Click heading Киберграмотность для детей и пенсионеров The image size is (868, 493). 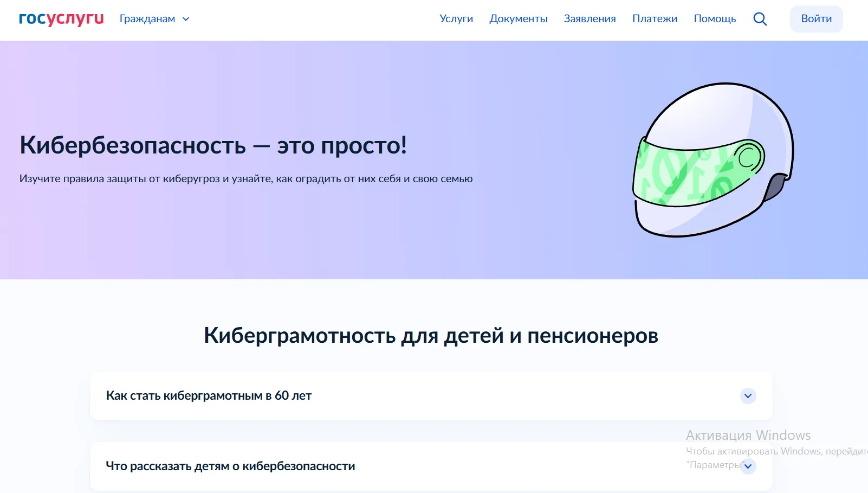point(431,336)
